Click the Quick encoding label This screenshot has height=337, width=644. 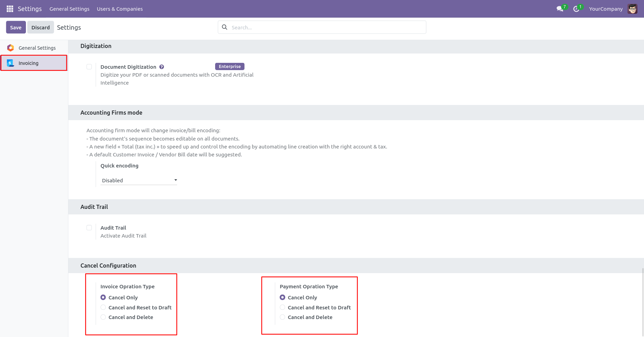click(x=119, y=166)
